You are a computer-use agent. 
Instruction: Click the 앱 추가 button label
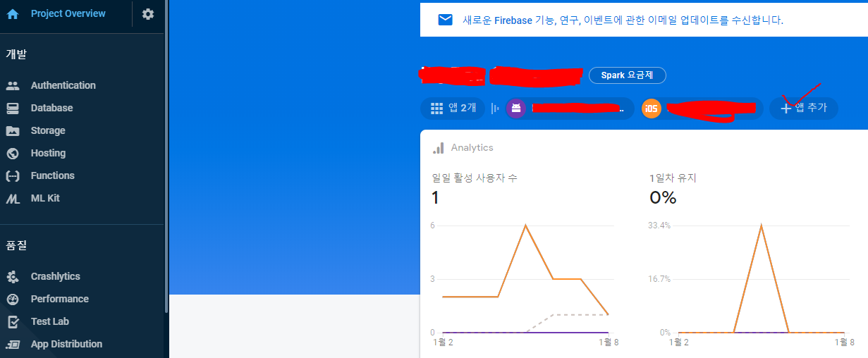[811, 109]
